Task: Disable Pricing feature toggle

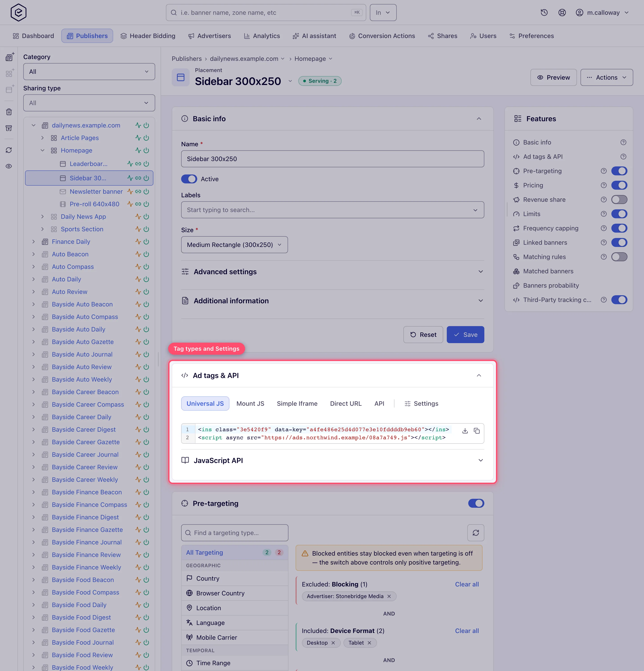Action: pyautogui.click(x=619, y=185)
